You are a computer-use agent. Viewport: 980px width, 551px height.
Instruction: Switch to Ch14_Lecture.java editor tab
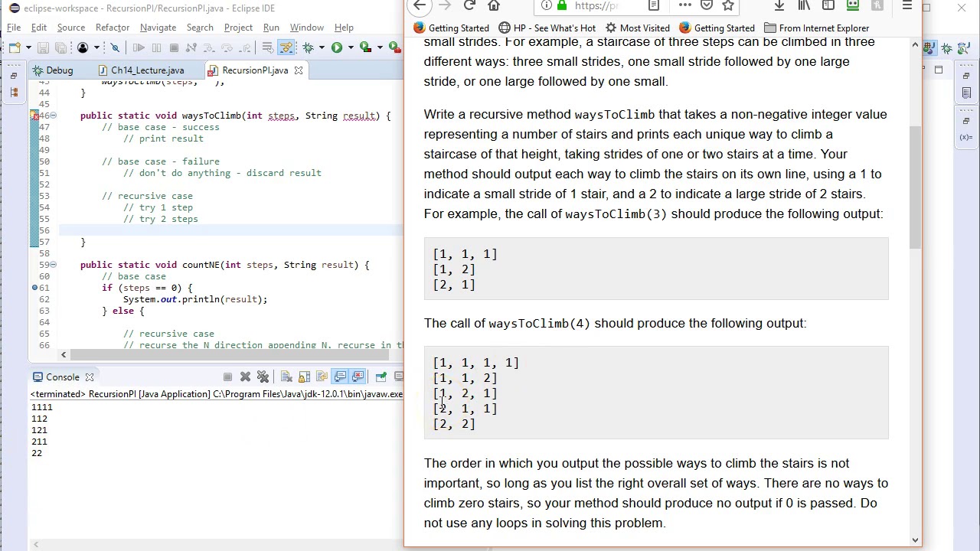[x=140, y=70]
